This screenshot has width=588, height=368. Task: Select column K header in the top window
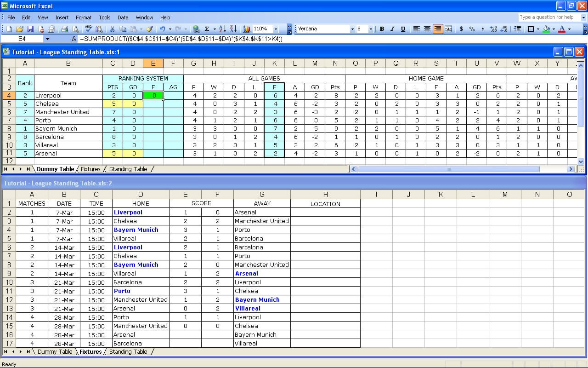click(274, 63)
